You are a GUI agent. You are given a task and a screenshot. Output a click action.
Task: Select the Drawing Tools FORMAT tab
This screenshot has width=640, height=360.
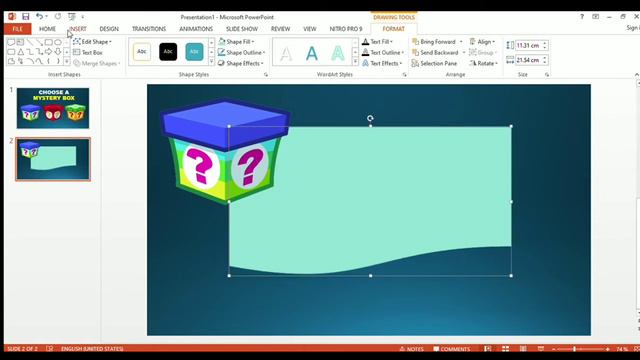coord(393,29)
